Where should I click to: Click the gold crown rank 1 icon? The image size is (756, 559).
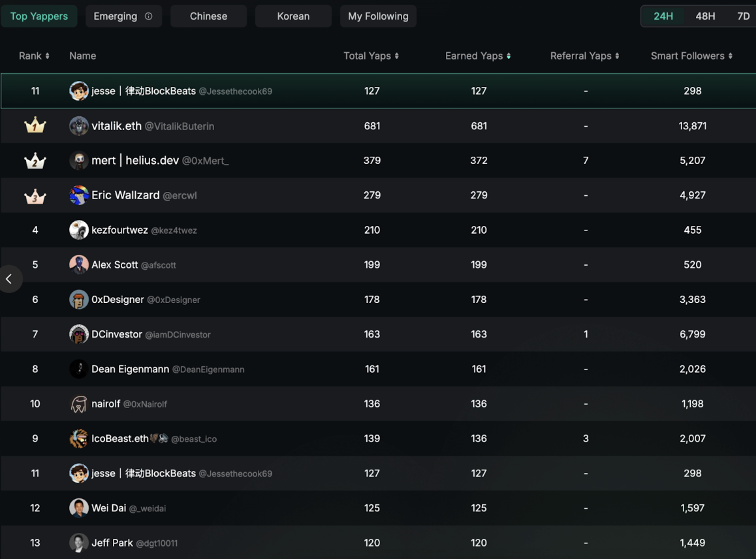(35, 125)
